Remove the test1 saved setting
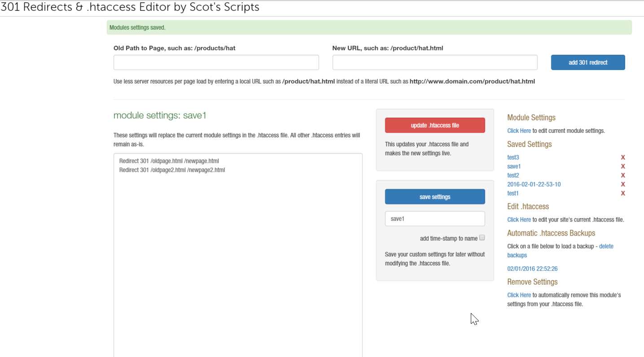This screenshot has width=644, height=357. click(x=622, y=194)
